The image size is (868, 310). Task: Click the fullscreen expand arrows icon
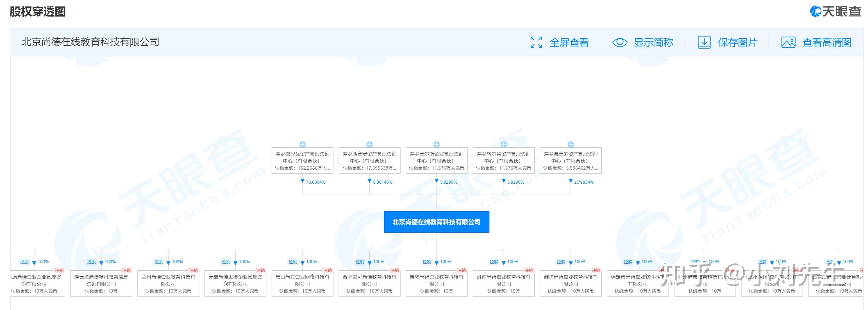(x=536, y=42)
